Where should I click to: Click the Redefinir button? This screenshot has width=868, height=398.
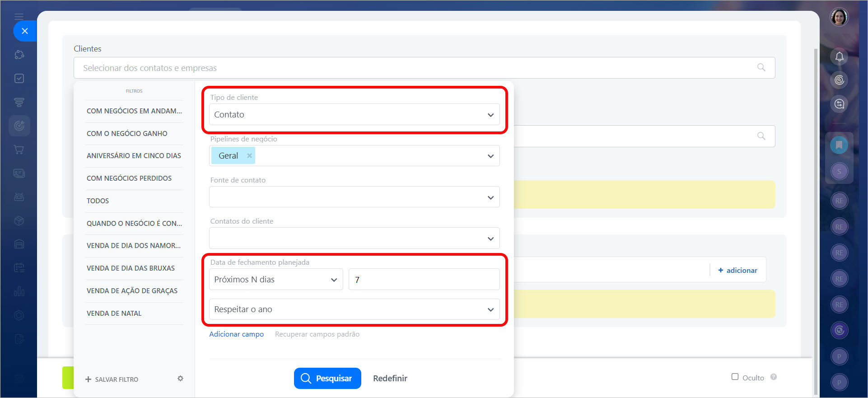point(390,378)
